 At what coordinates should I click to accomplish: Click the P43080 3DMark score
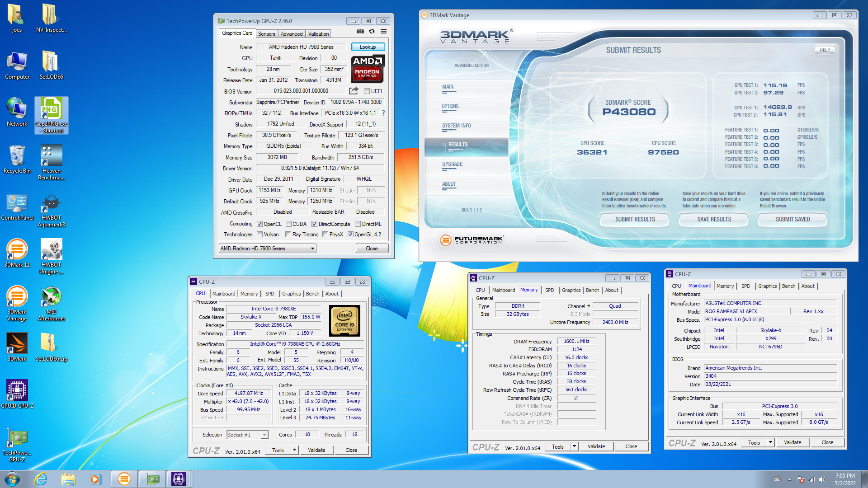click(628, 112)
